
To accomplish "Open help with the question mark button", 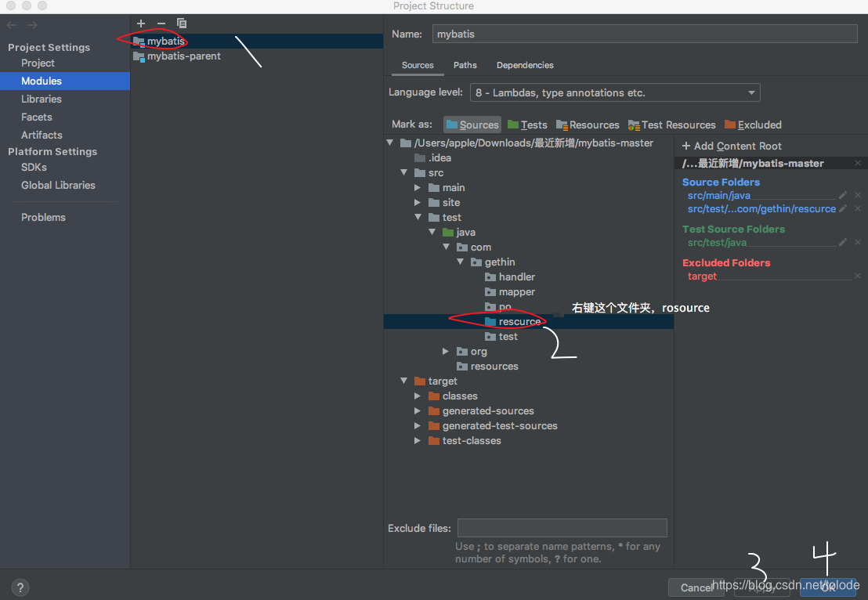I will (x=20, y=587).
